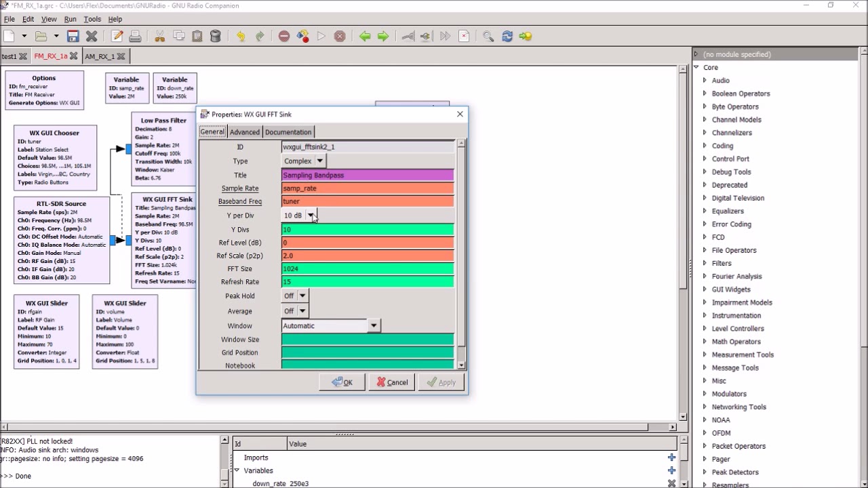This screenshot has width=868, height=488.
Task: Find blocks with the magnifier icon
Action: click(x=488, y=36)
